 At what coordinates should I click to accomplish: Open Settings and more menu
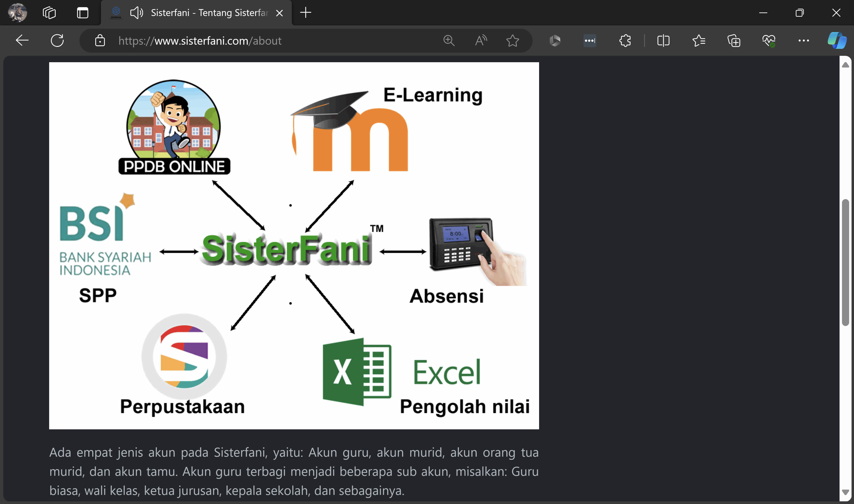(x=803, y=41)
